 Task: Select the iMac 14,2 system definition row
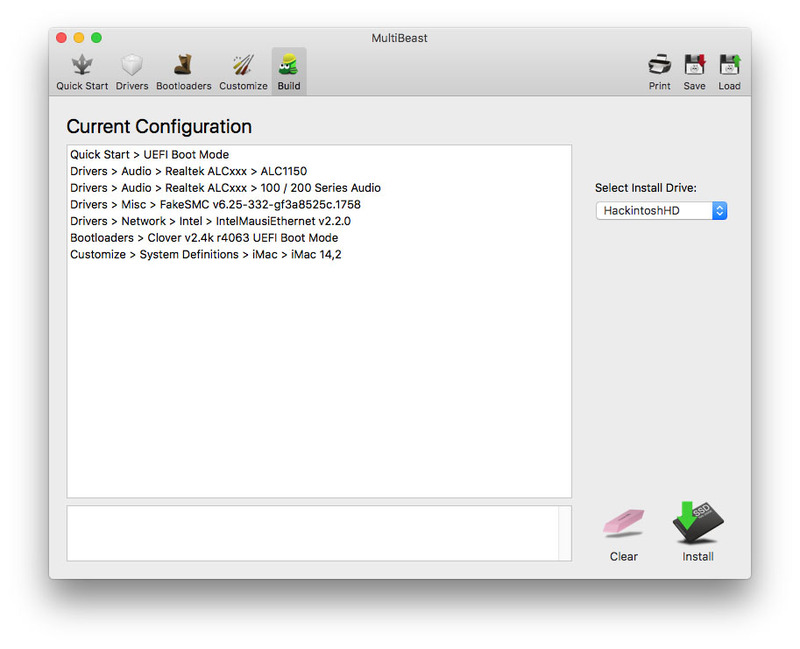pyautogui.click(x=319, y=255)
